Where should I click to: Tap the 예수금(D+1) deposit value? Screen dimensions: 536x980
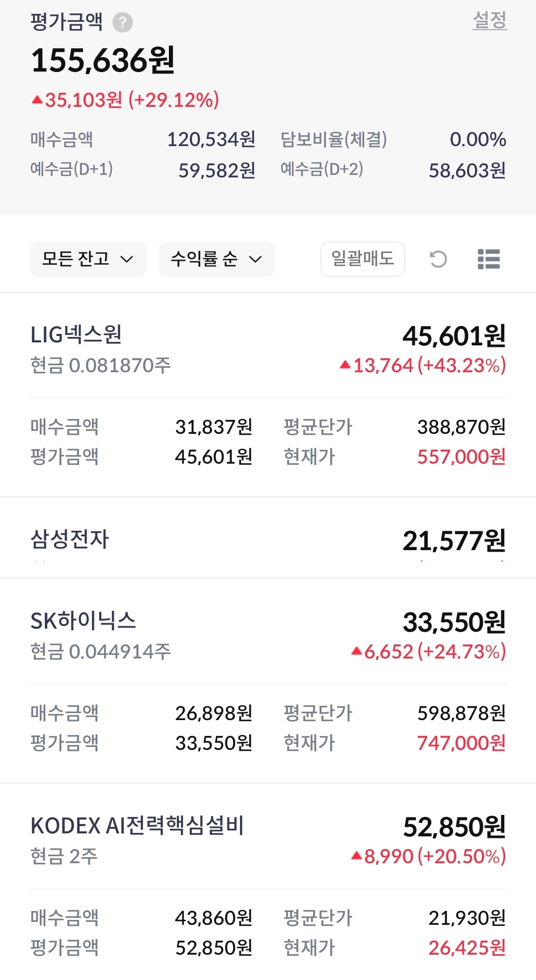pos(217,170)
